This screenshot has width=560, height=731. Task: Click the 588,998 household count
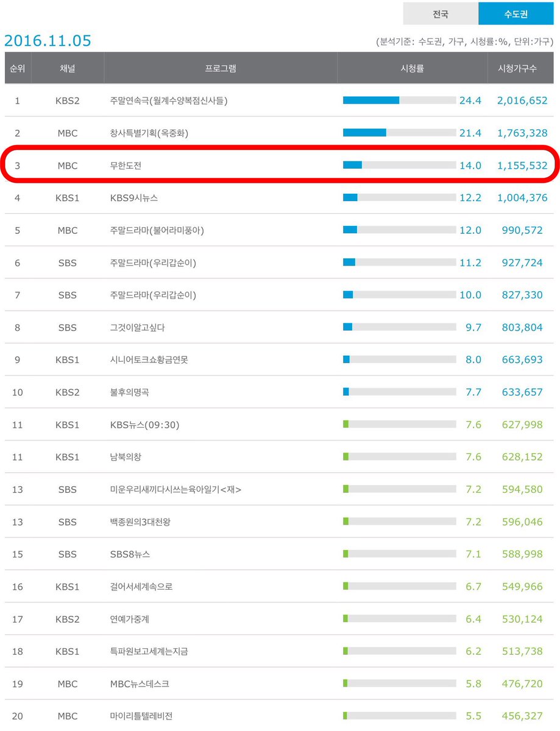coord(522,554)
